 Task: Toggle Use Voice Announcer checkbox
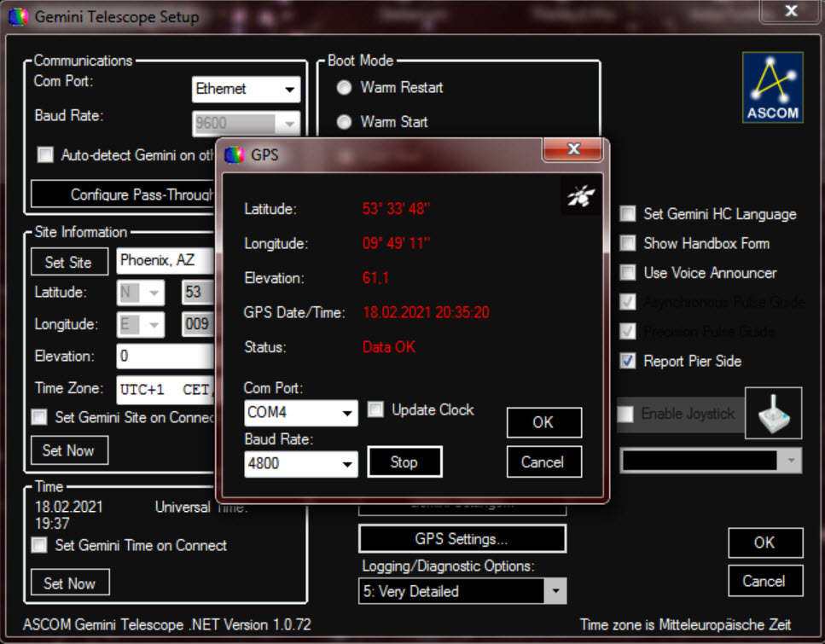(627, 273)
